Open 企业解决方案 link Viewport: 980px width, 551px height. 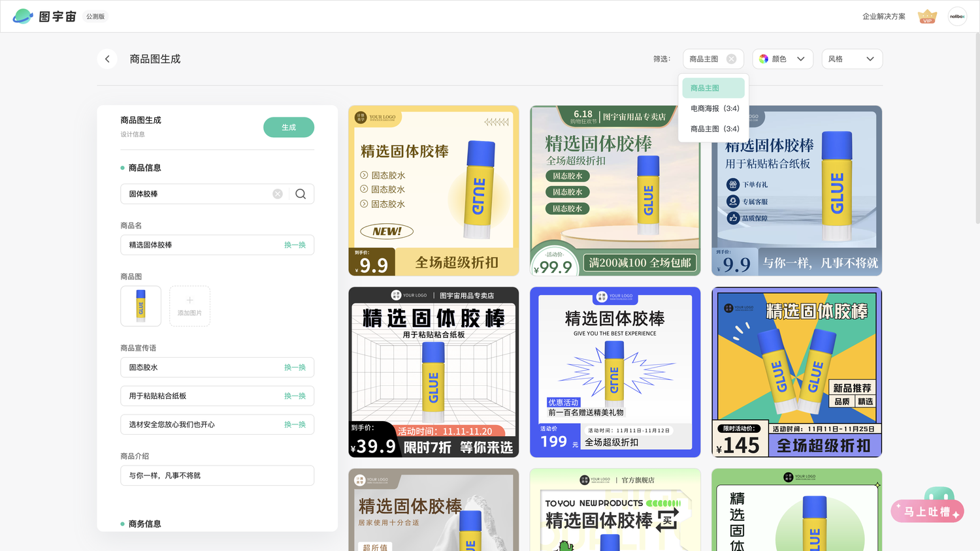click(x=883, y=16)
